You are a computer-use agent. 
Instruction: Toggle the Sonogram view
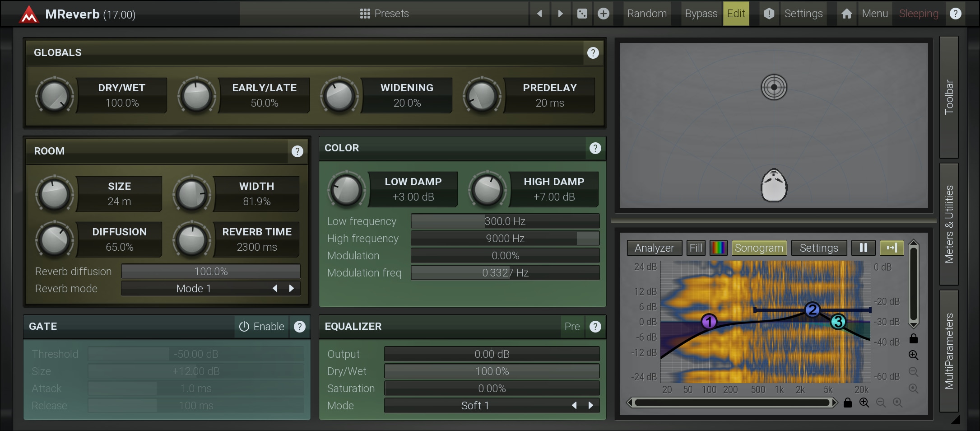(x=759, y=248)
